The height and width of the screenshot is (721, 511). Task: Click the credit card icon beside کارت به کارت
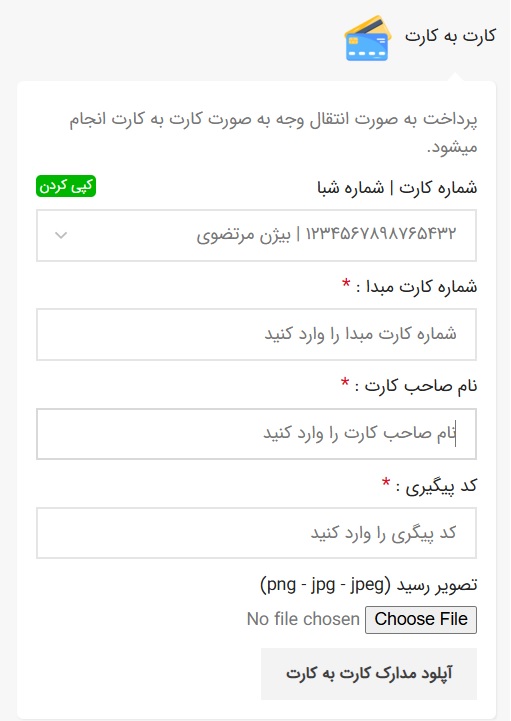click(x=368, y=38)
